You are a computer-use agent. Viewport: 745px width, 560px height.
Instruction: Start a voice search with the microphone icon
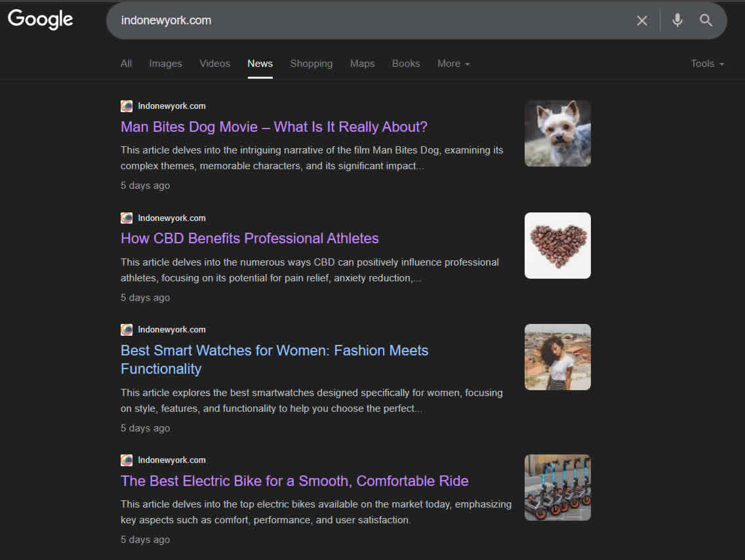click(x=677, y=20)
